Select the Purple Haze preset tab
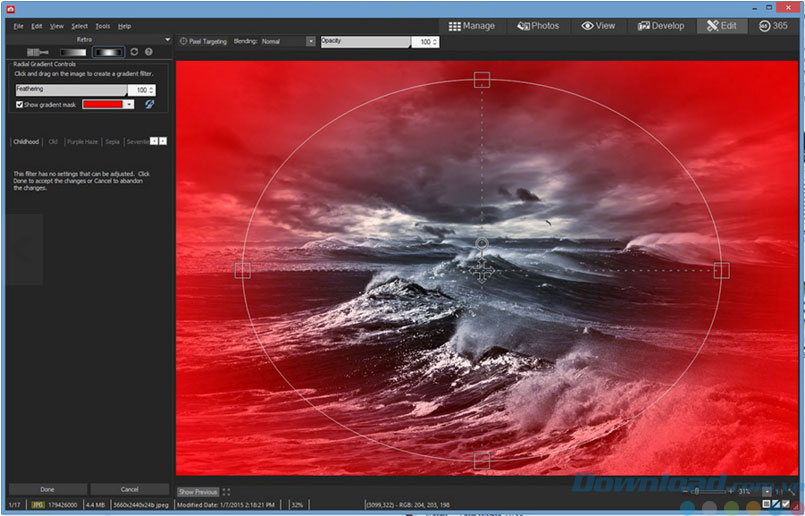The height and width of the screenshot is (516, 805). 83,142
